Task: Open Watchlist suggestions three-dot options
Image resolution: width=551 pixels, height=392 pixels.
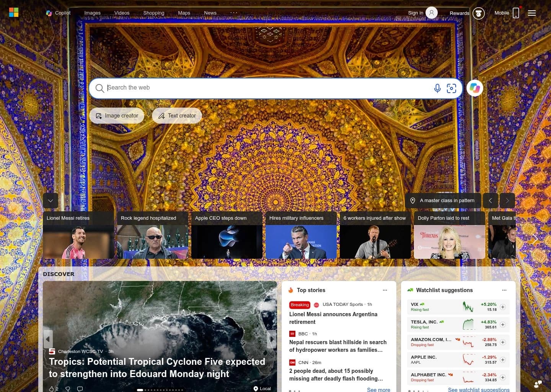Action: pos(504,290)
